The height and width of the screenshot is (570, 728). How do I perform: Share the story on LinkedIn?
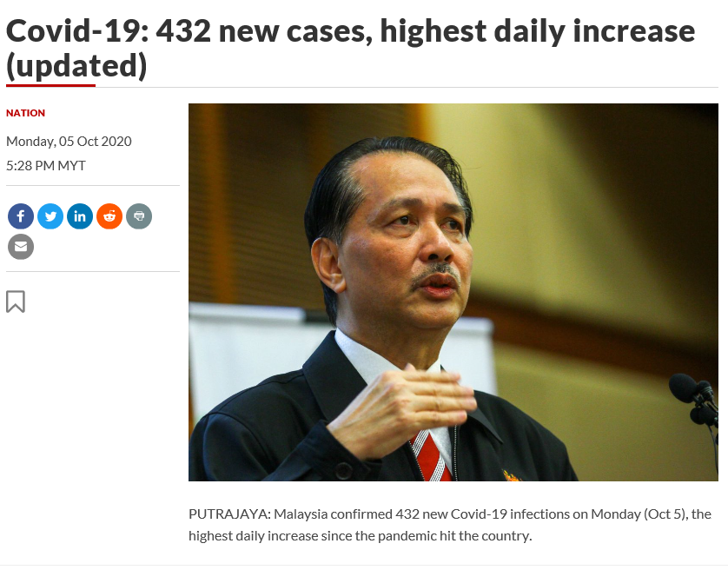point(80,216)
